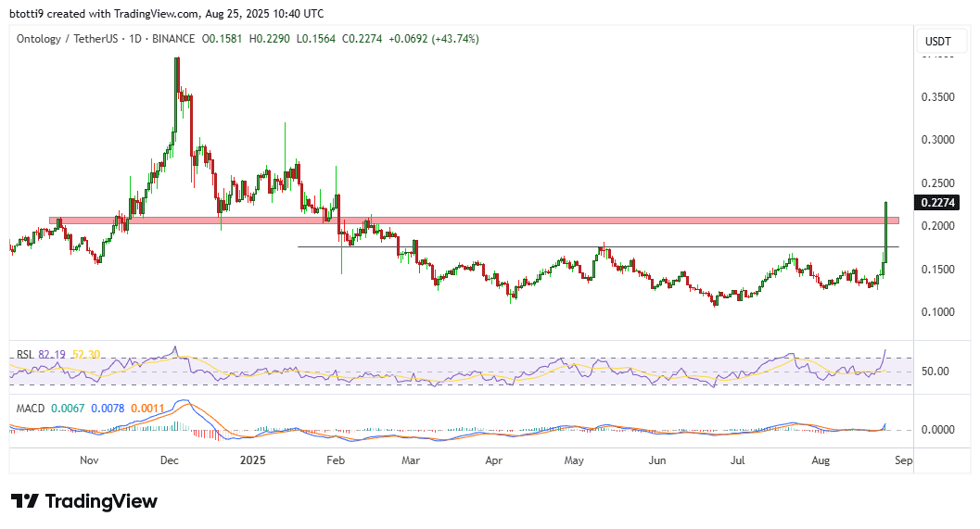
Task: Click the TradingView logo icon
Action: 25,501
